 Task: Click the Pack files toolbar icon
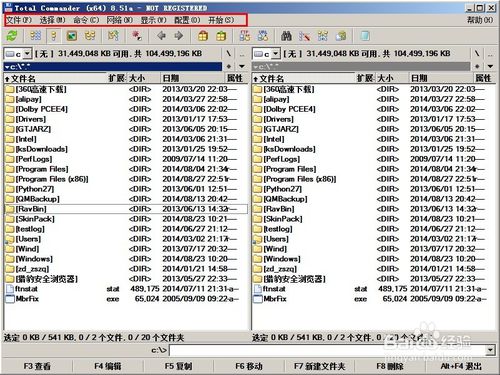(203, 36)
